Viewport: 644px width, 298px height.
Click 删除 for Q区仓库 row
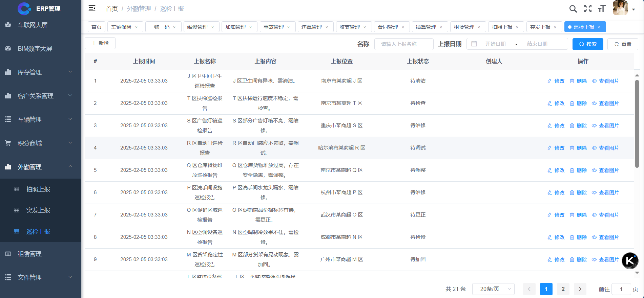point(578,170)
